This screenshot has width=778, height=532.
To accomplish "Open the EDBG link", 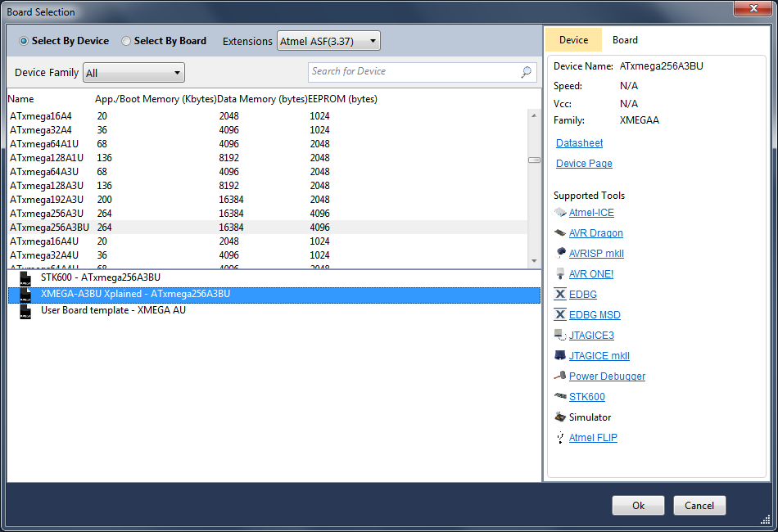I will [583, 294].
